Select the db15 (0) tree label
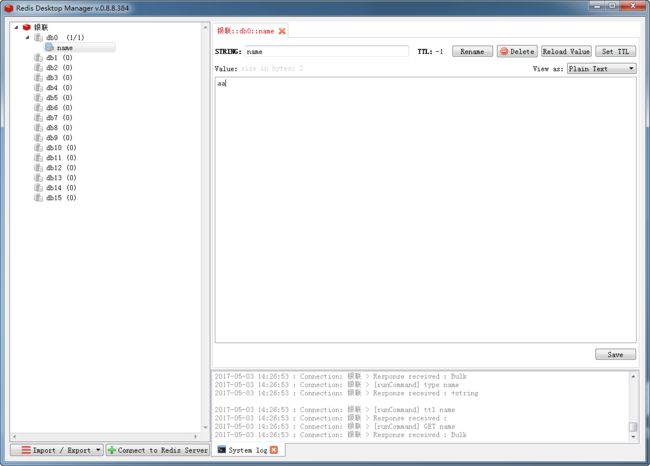The width and height of the screenshot is (650, 466). click(x=61, y=198)
